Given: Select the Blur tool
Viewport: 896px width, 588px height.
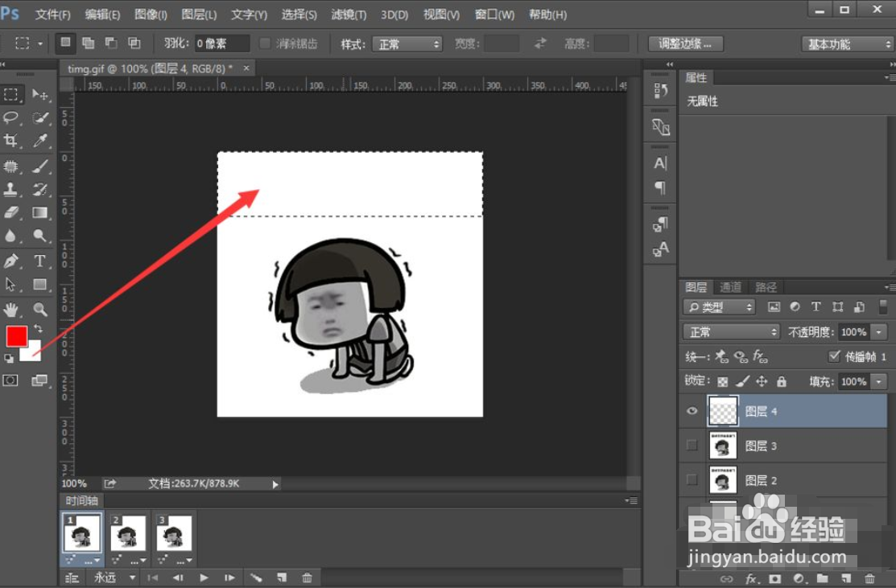Looking at the screenshot, I should (x=11, y=236).
